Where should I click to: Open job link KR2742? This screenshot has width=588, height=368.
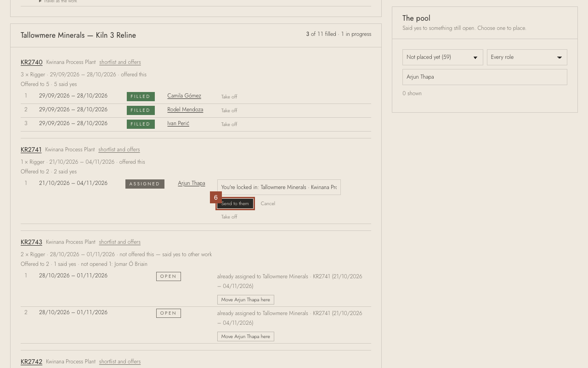pos(31,362)
